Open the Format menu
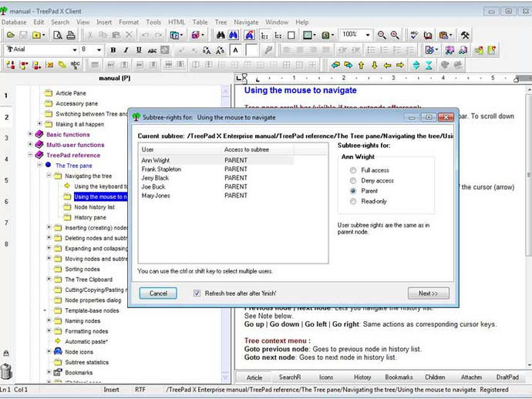The image size is (532, 399). pos(129,22)
